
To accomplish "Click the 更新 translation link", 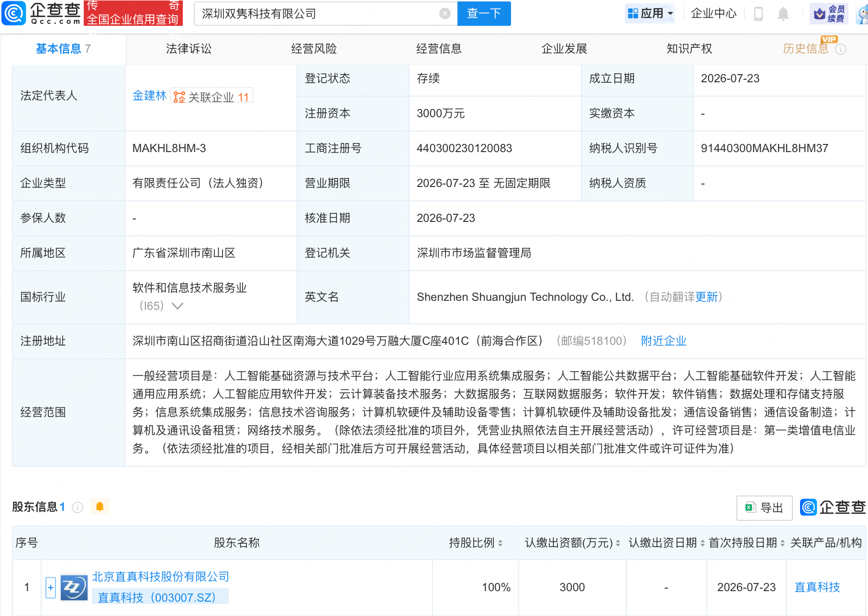I will [x=706, y=297].
